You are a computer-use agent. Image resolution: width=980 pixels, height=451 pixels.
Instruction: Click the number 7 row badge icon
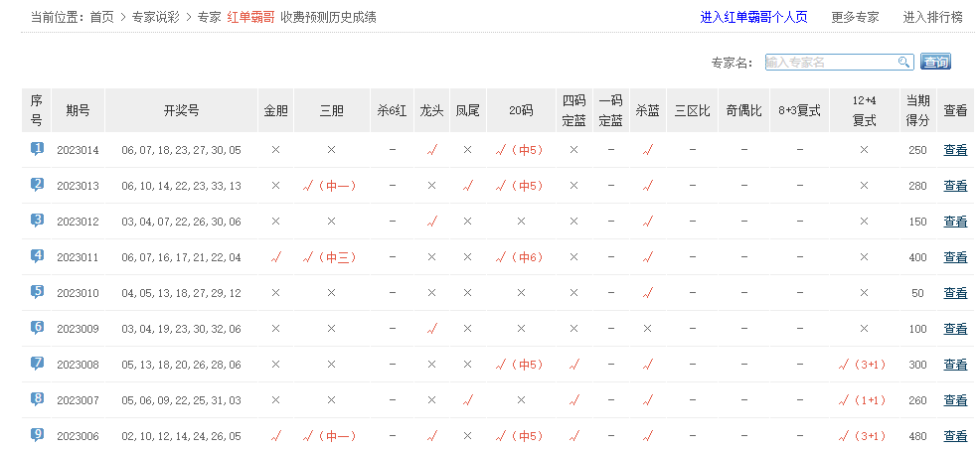[37, 364]
